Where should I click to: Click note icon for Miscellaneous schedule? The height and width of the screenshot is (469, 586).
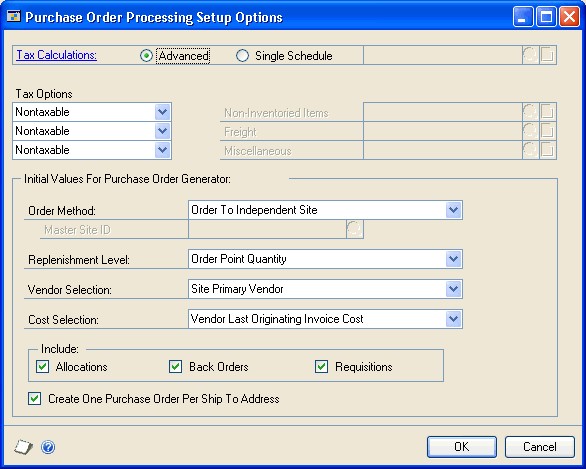548,150
